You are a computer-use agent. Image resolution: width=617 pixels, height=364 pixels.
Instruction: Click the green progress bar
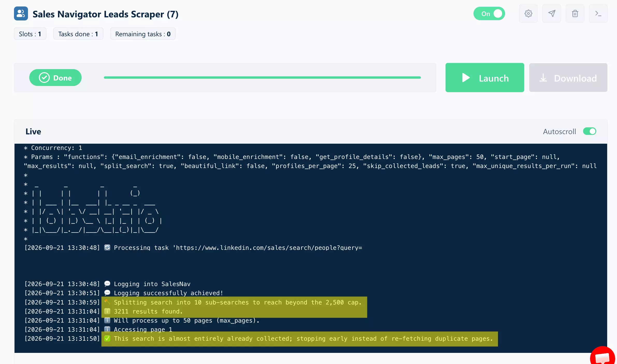(262, 77)
